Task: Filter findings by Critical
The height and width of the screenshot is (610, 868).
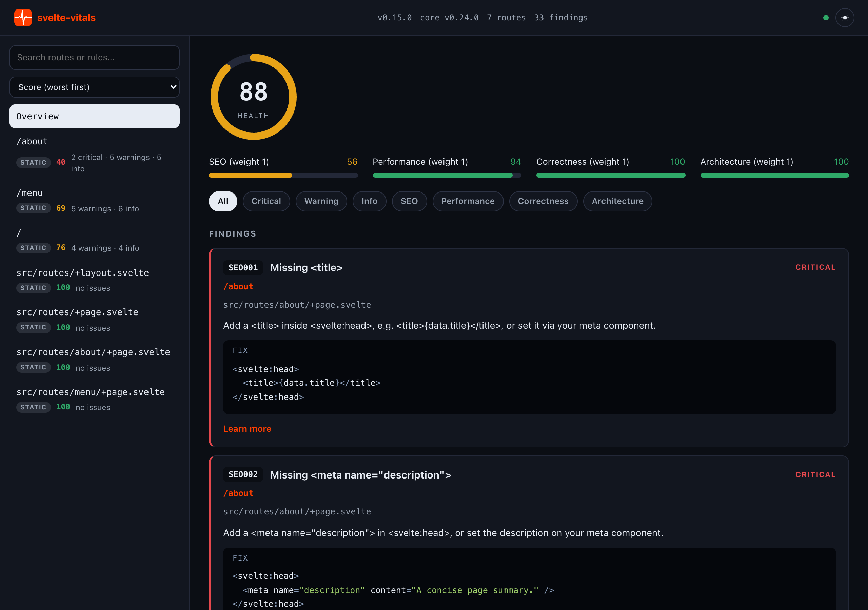Action: click(266, 201)
